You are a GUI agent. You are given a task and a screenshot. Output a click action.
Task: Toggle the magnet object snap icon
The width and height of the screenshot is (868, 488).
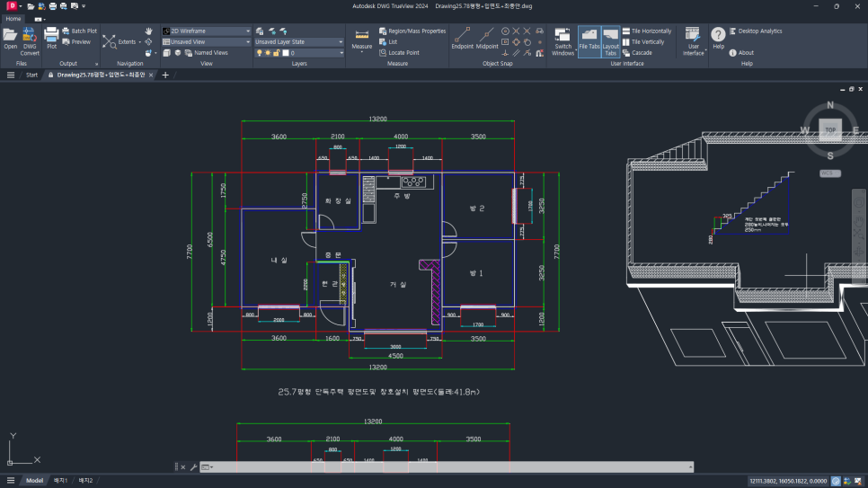click(540, 53)
